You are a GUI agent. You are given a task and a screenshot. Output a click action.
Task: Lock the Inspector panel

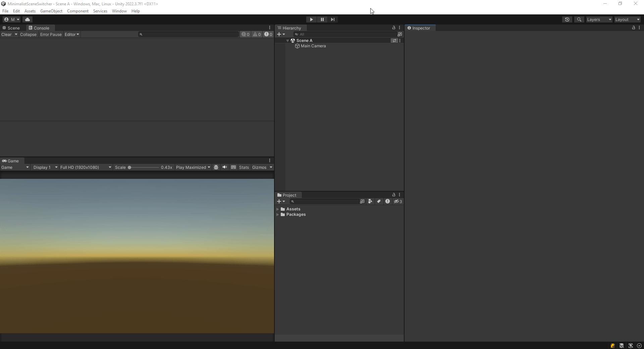pyautogui.click(x=633, y=28)
